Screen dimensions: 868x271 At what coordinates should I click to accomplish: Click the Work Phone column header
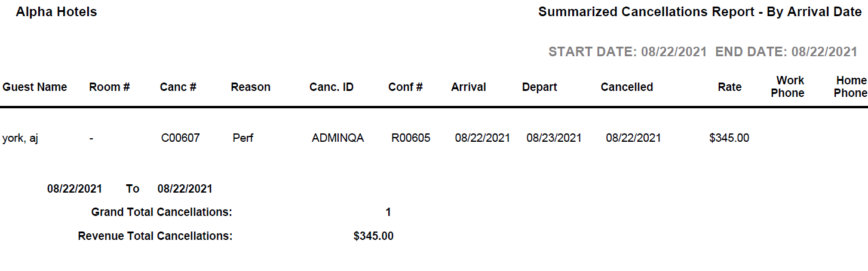pos(790,87)
